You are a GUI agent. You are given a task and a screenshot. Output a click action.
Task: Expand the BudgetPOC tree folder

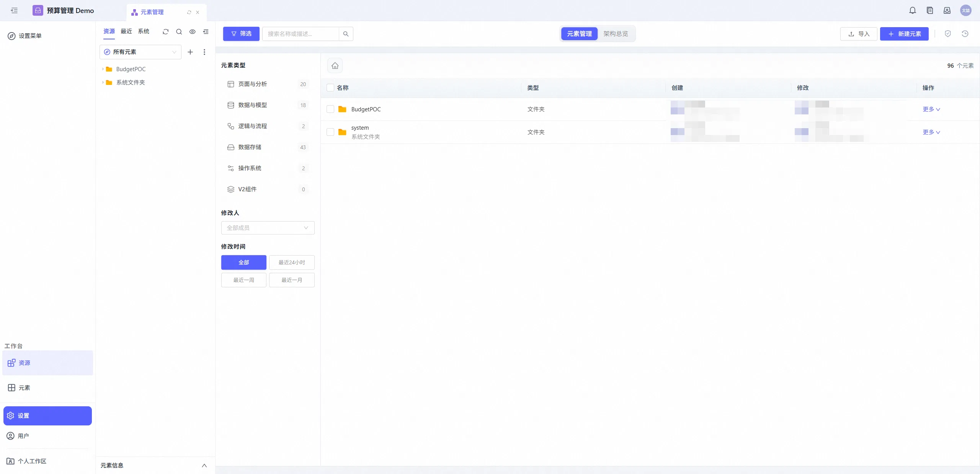click(x=103, y=69)
